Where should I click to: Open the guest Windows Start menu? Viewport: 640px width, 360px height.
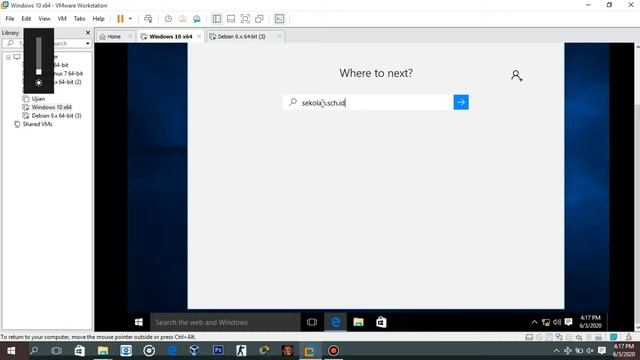tap(139, 322)
